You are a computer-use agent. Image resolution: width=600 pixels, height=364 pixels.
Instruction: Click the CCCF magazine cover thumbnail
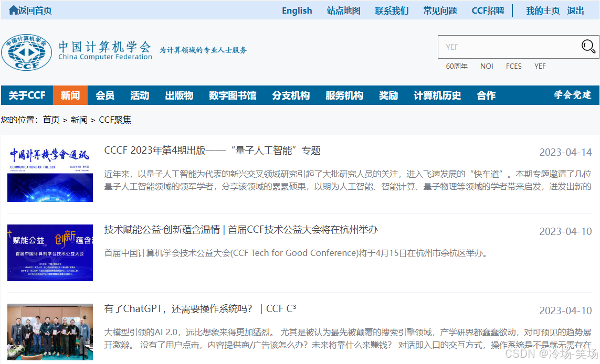click(50, 174)
